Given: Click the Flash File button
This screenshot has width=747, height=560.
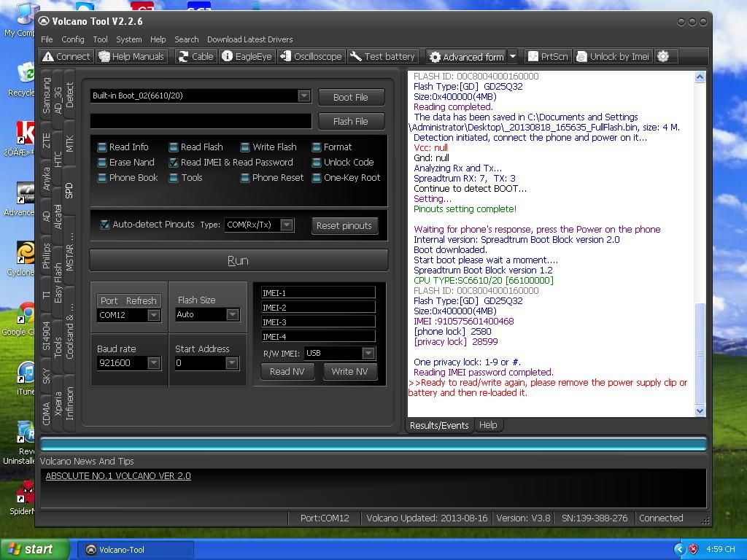Looking at the screenshot, I should point(351,122).
